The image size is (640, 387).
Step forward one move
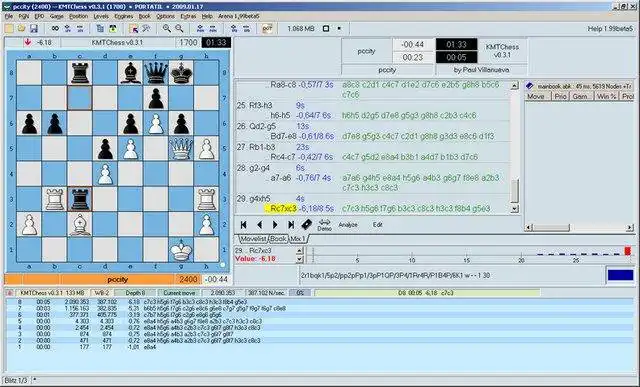pos(275,225)
